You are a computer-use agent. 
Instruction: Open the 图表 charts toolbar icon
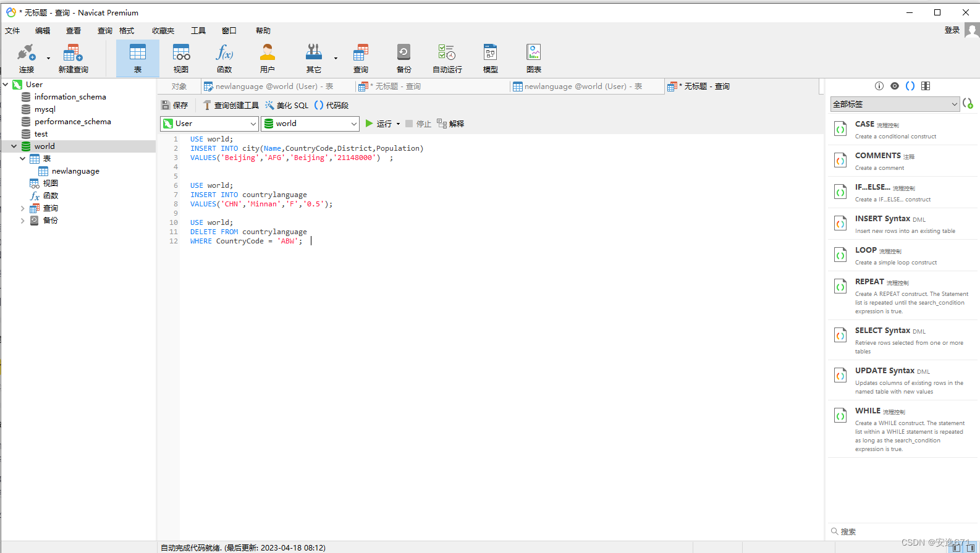[534, 59]
